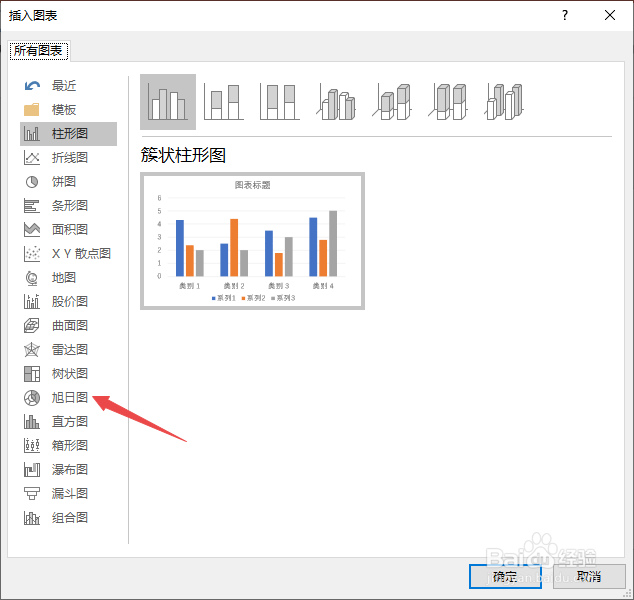
Task: Click the 树状图 treemap icon
Action: point(32,374)
